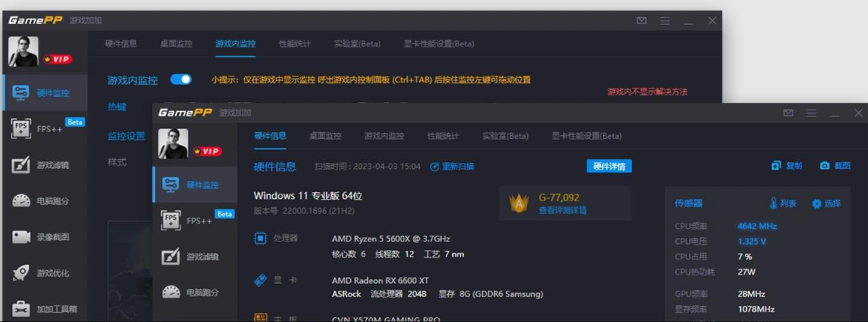Screen dimensions: 868x322
Task: Click 样式 label in back window
Action: tap(116, 162)
